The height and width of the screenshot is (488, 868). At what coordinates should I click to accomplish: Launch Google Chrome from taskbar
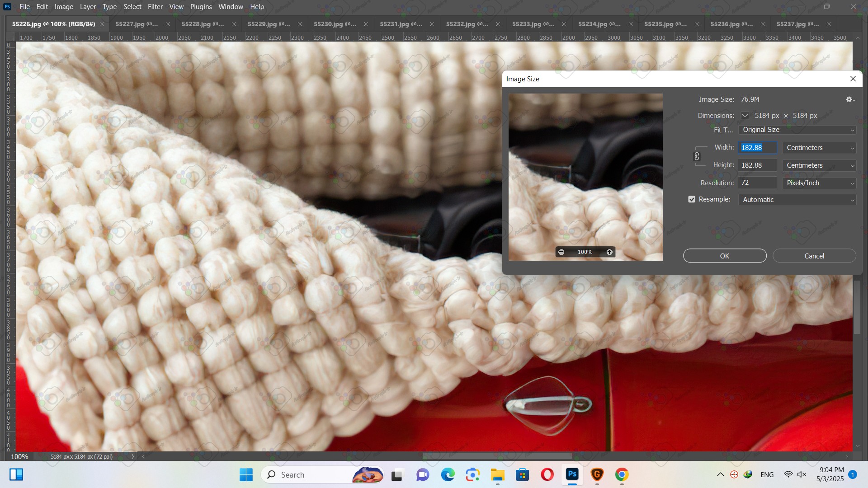pos(622,474)
